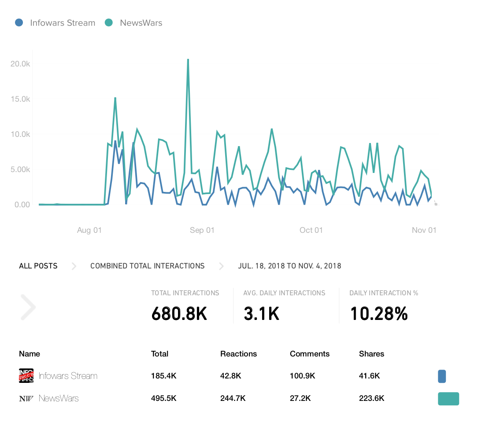
Task: Expand chevron after COMBINED TOTAL INTERACTIONS
Action: click(221, 266)
